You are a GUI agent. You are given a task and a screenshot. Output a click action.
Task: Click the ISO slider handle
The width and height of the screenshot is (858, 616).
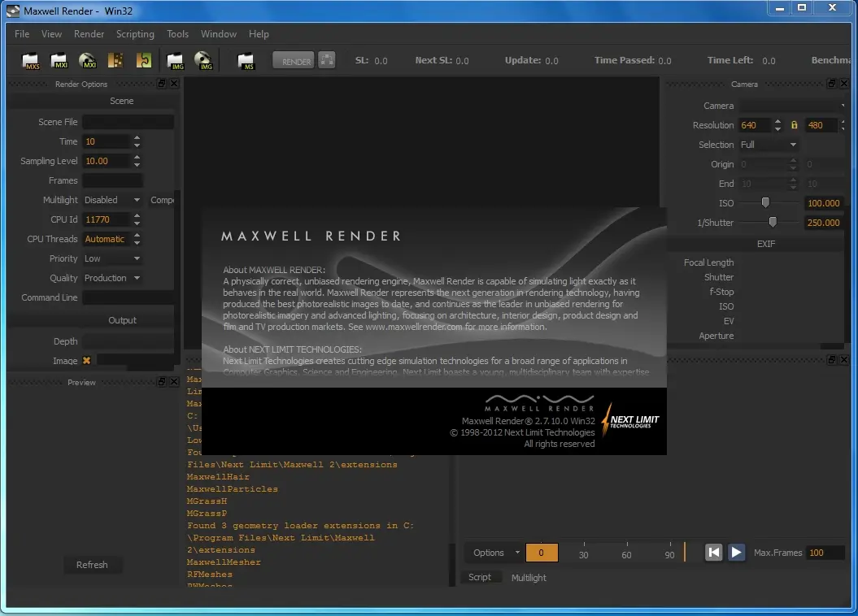765,203
